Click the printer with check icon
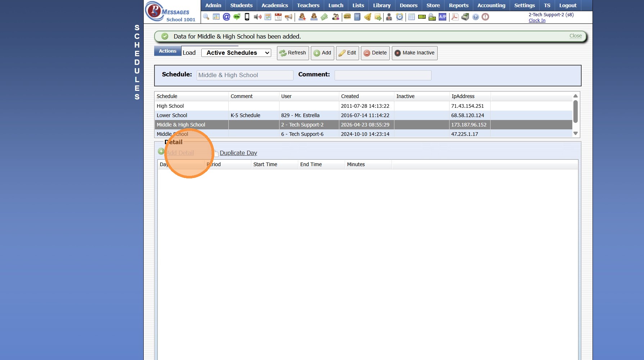644x360 pixels. pos(432,17)
